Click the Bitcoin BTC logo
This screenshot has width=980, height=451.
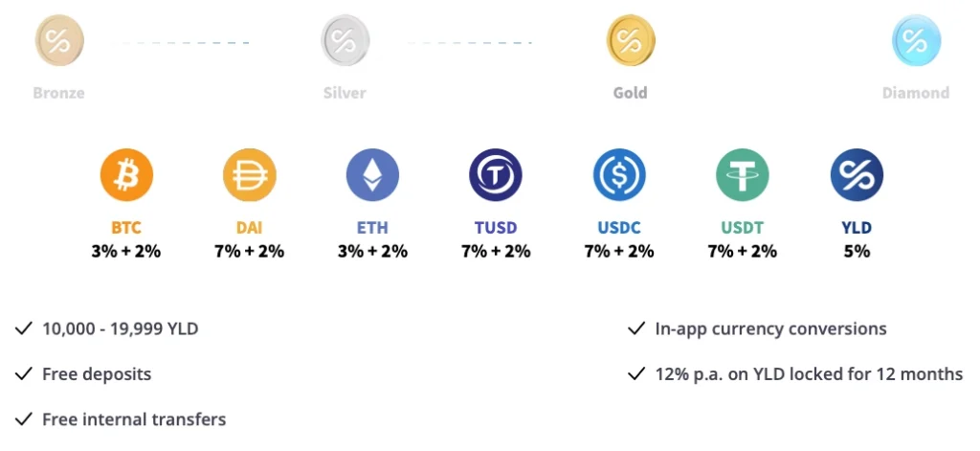click(126, 176)
